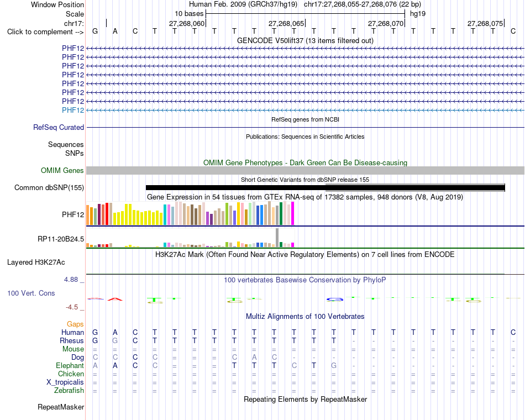Click the 27,268,070 position label

click(386, 23)
